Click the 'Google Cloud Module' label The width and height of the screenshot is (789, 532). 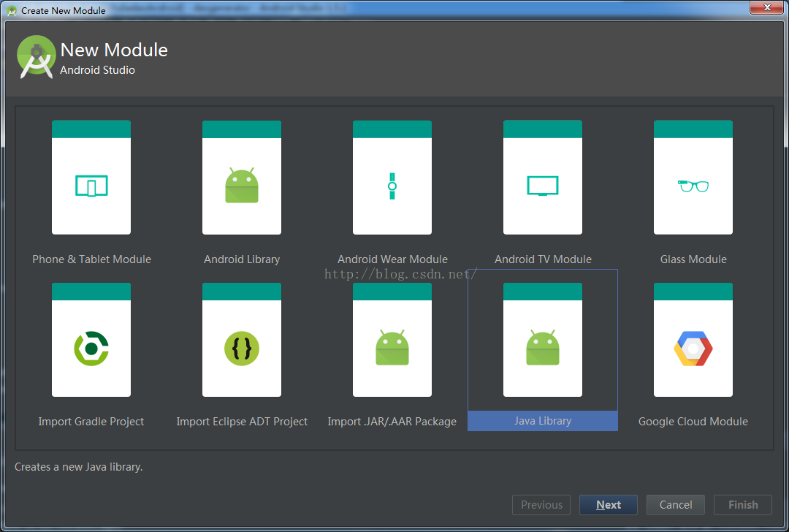click(693, 422)
